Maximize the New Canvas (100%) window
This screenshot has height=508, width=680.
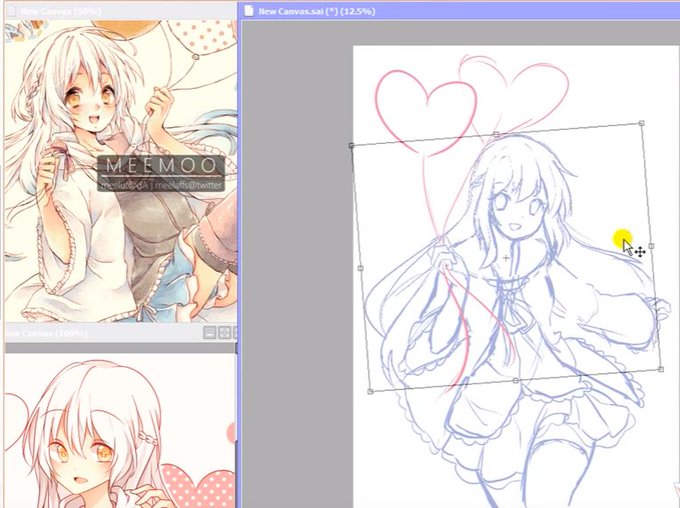[x=225, y=333]
